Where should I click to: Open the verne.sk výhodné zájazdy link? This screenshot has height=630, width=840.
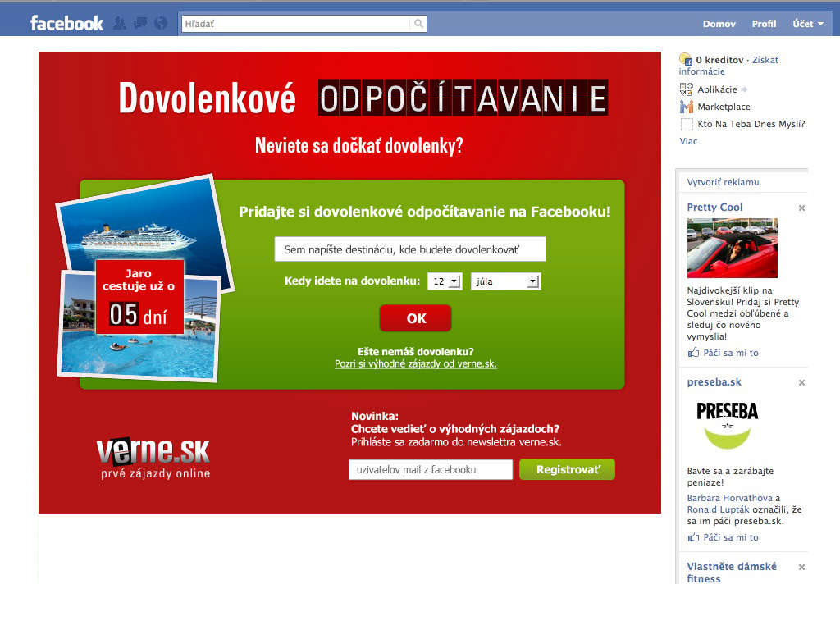coord(416,363)
